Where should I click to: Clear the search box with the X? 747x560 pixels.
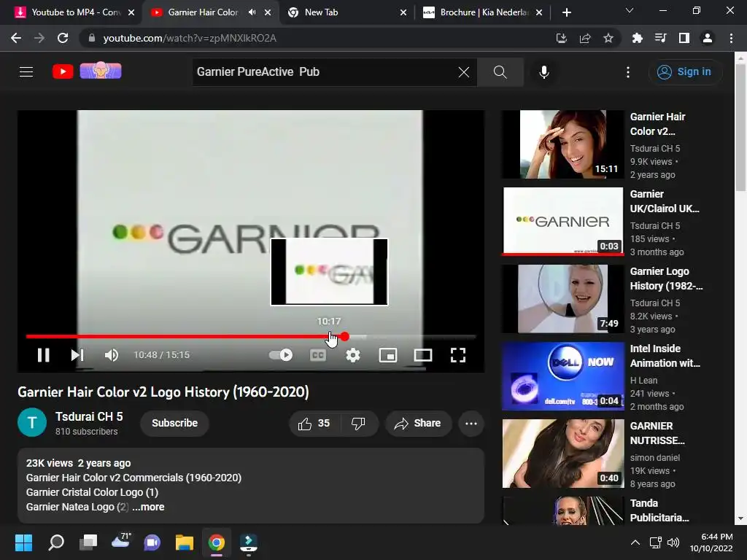[x=463, y=72]
